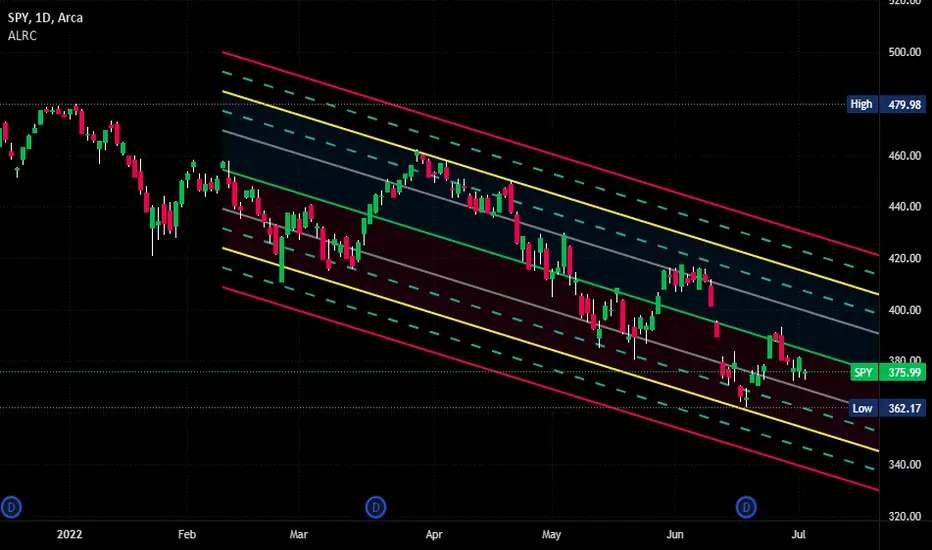
Task: Click the 400.00 price axis label
Action: (905, 310)
